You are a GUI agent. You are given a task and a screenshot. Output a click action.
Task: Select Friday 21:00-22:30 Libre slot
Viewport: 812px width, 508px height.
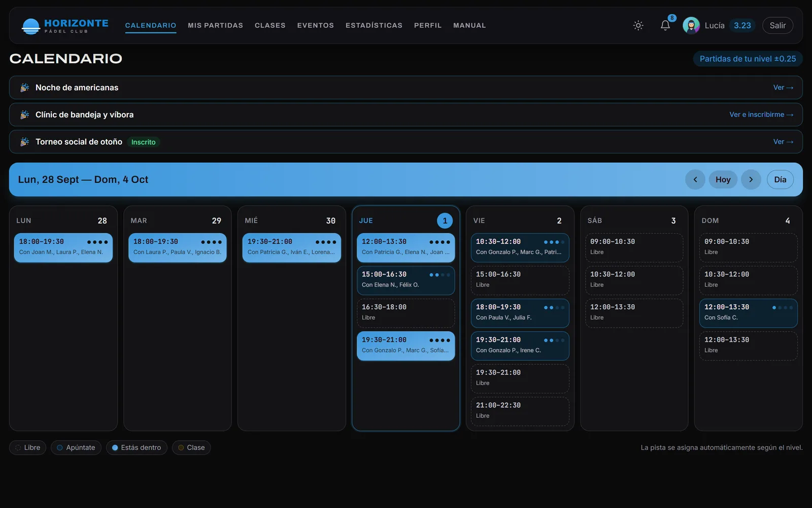(520, 411)
